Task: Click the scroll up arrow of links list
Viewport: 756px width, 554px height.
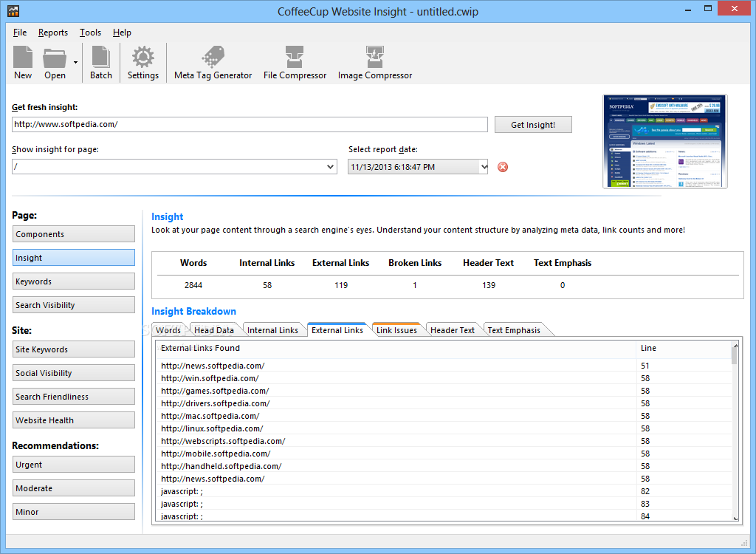Action: click(x=735, y=344)
